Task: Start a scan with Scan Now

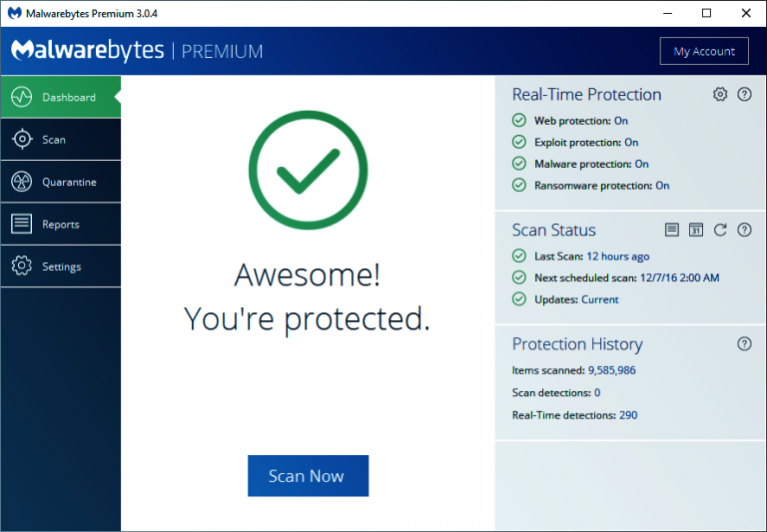Action: tap(309, 476)
